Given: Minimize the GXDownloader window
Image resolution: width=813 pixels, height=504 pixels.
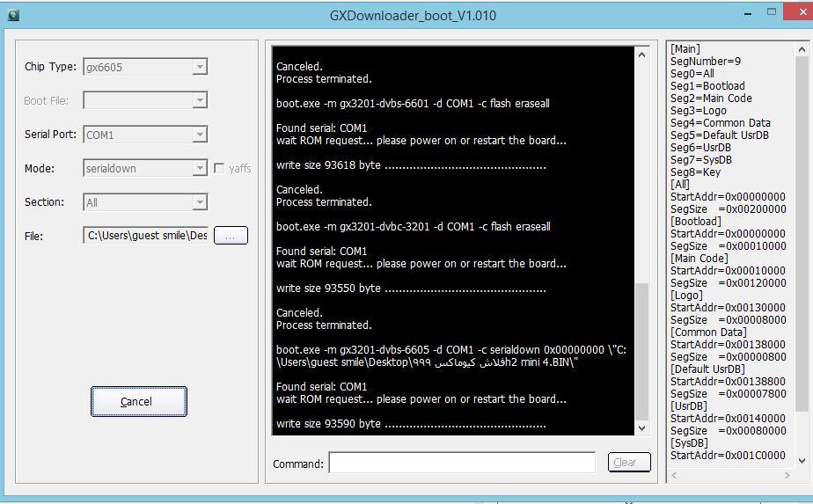Looking at the screenshot, I should point(748,14).
